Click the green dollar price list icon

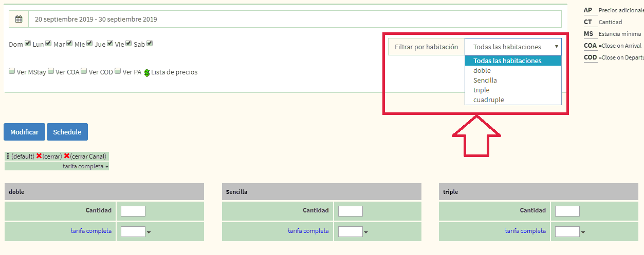point(146,72)
